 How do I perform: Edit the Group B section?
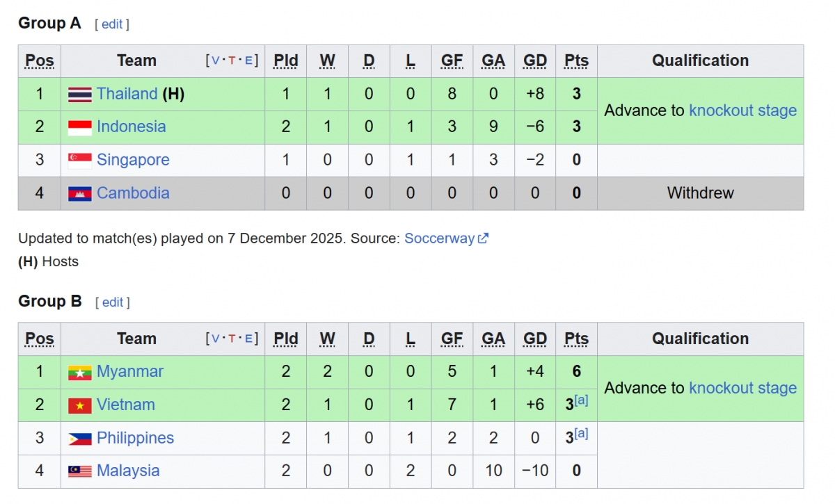(x=113, y=302)
